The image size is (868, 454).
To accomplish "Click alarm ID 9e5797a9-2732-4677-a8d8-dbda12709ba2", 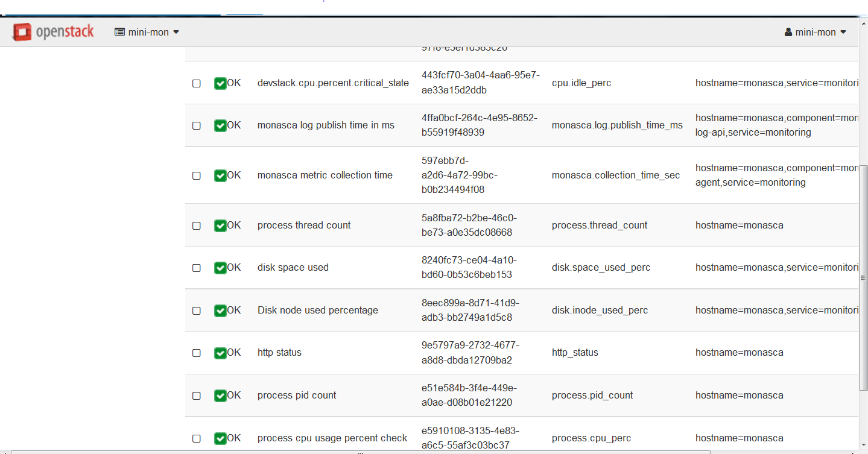I will (470, 353).
